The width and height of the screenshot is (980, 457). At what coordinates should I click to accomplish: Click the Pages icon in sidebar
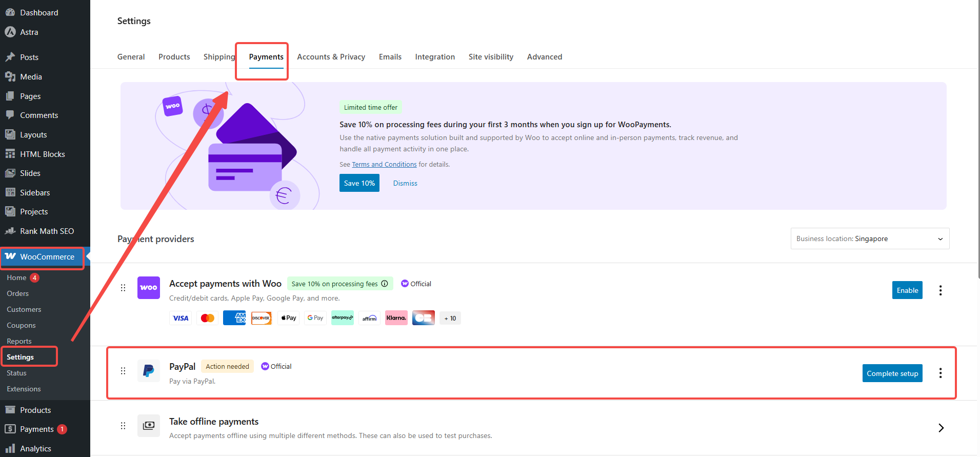10,96
